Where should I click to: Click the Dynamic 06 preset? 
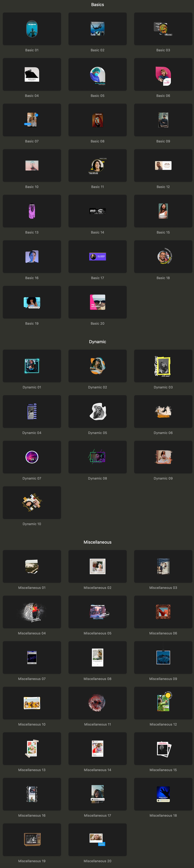[163, 411]
